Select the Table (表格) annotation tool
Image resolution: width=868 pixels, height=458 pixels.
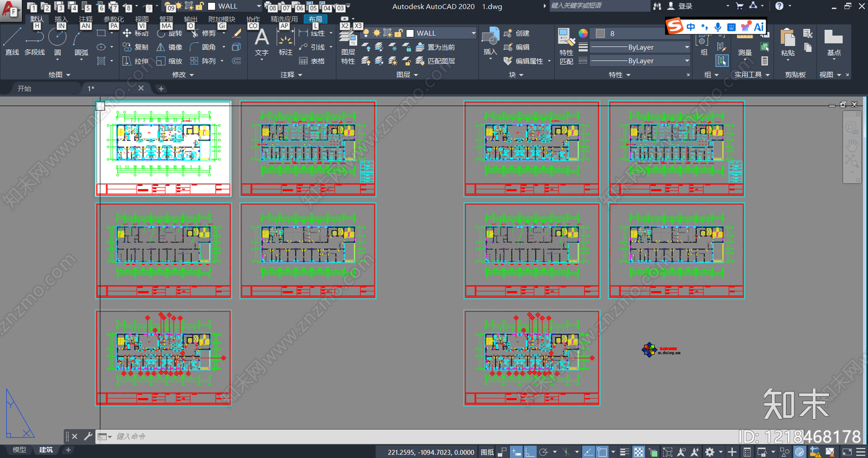[312, 61]
